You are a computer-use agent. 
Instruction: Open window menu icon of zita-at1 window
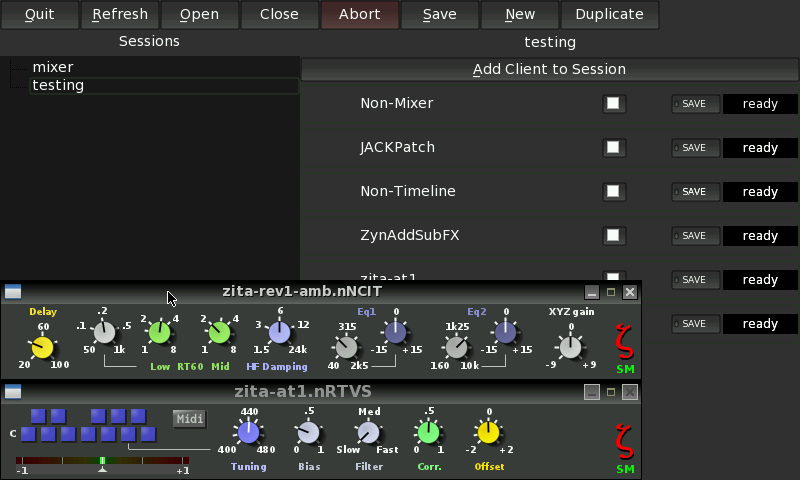tap(13, 392)
